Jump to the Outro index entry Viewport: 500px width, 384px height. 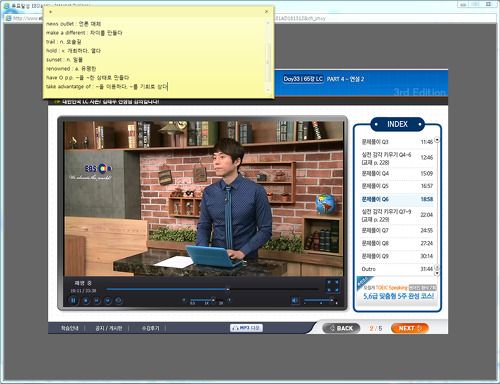[397, 269]
